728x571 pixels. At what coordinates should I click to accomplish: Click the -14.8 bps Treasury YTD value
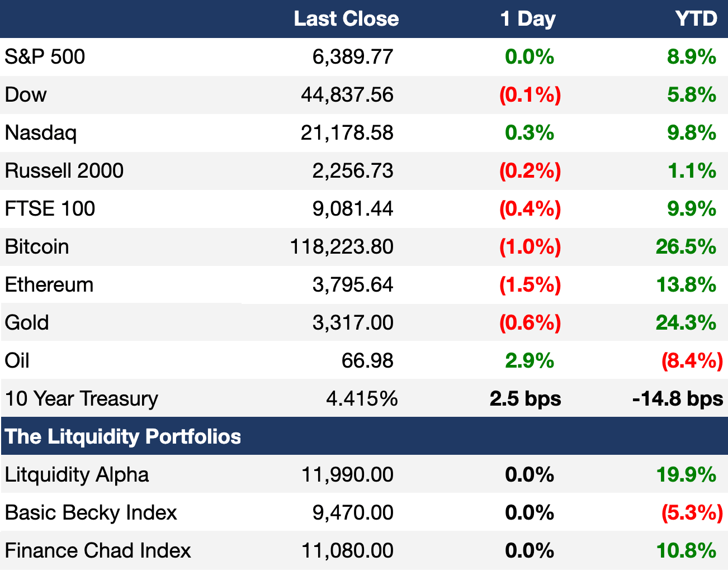pyautogui.click(x=678, y=399)
